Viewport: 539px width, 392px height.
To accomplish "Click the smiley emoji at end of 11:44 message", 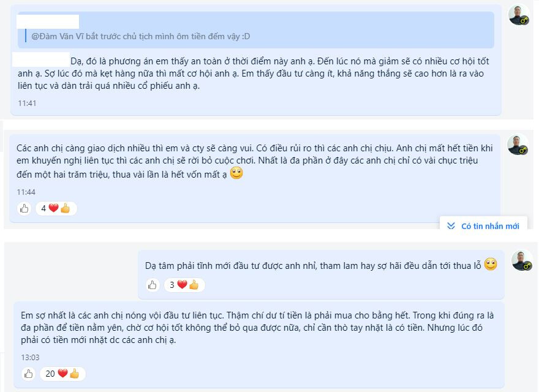I will [236, 173].
